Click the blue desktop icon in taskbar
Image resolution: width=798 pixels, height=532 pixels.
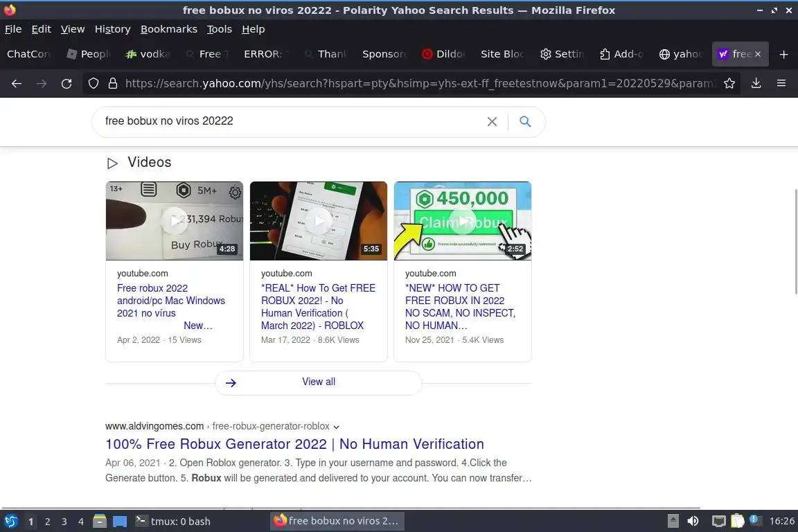tap(120, 522)
